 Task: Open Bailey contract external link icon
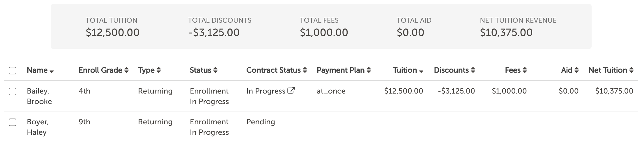tap(291, 90)
